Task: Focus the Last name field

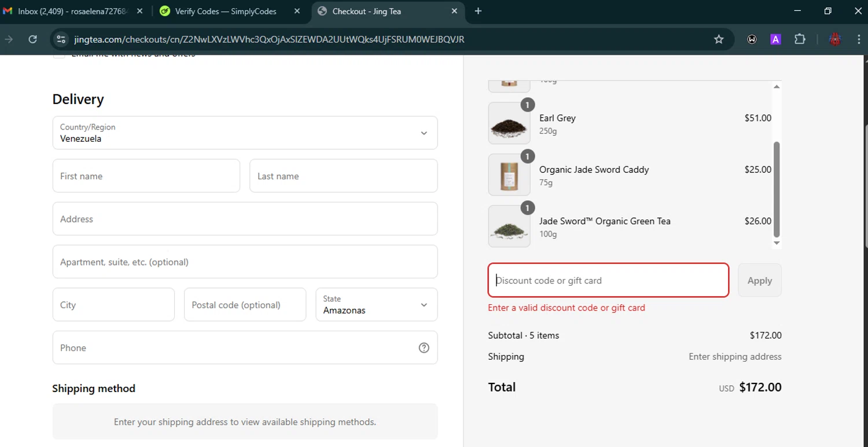Action: click(344, 176)
